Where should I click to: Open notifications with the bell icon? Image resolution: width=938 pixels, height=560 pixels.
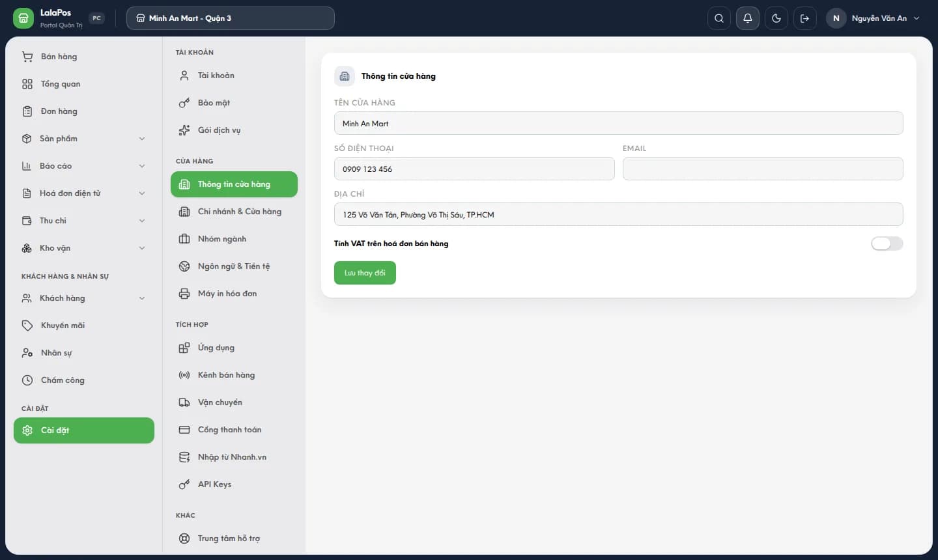[x=748, y=18]
